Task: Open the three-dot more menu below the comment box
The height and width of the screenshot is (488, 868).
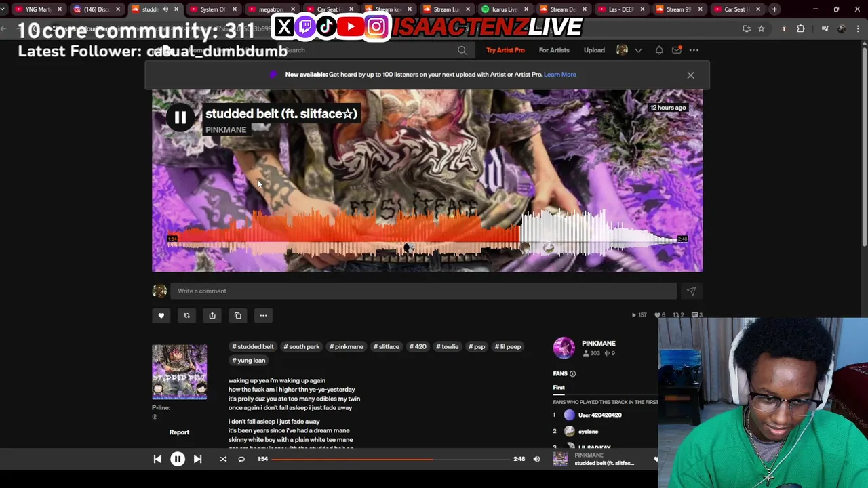Action: pos(263,315)
